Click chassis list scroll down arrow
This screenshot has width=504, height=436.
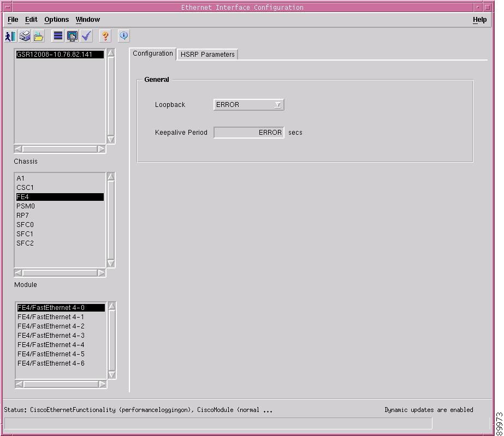tap(111, 139)
